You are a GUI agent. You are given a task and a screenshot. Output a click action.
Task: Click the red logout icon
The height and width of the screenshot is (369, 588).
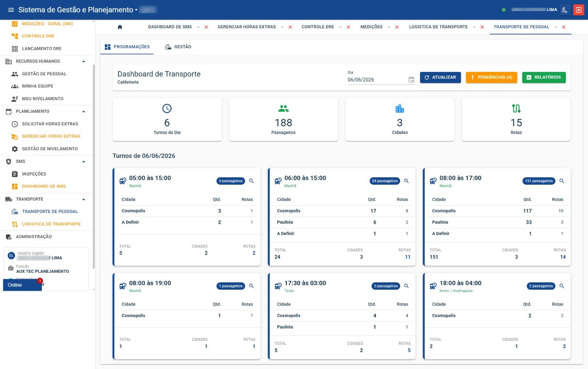[578, 10]
